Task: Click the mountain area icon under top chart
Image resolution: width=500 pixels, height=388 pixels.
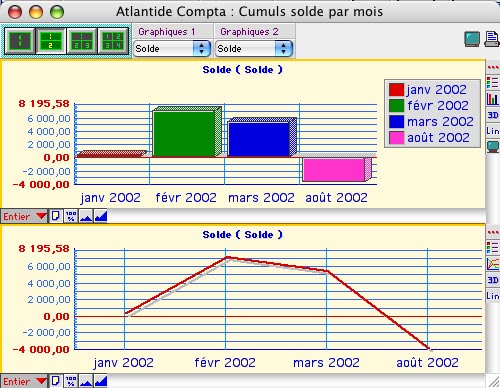Action: (86, 216)
